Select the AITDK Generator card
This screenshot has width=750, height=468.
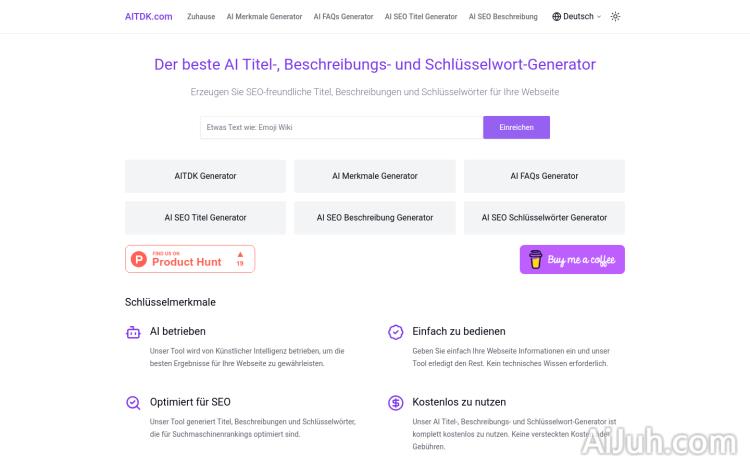[x=205, y=176]
